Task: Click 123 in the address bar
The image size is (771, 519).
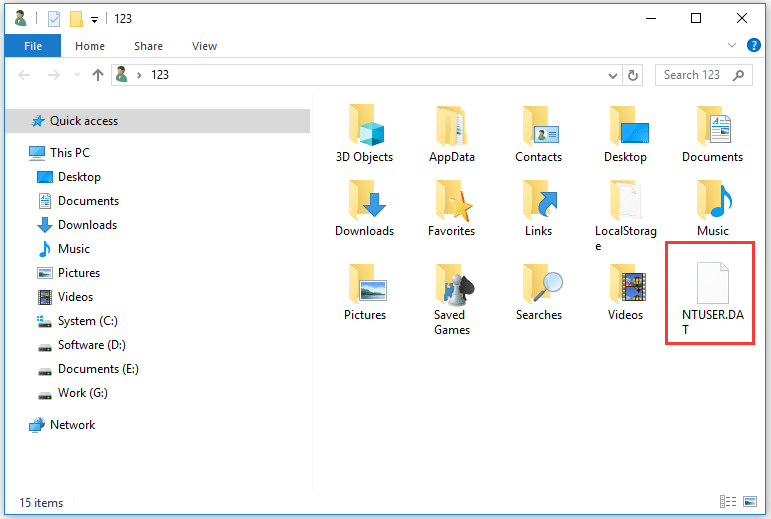Action: point(160,75)
